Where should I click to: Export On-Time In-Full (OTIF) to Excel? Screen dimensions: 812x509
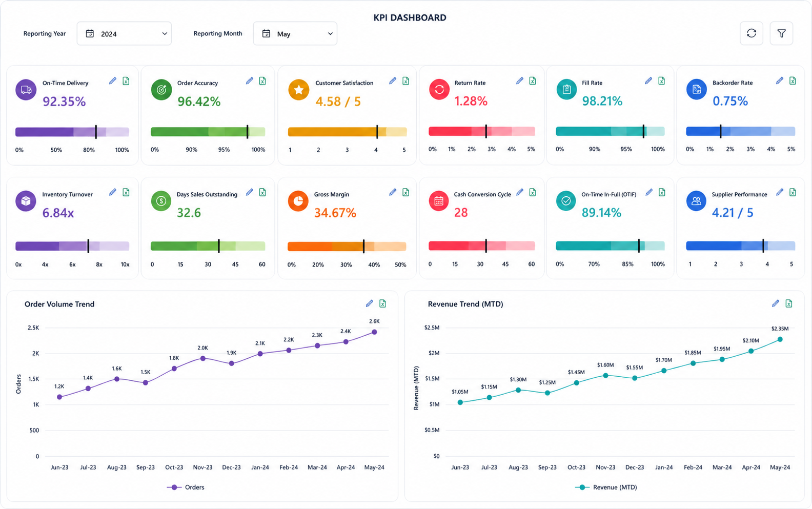[x=662, y=192]
